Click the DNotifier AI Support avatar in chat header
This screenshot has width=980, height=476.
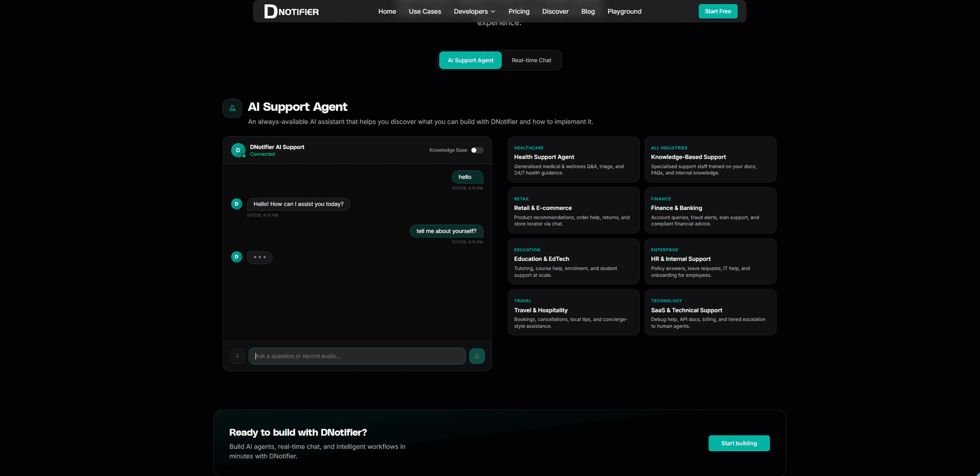click(238, 150)
